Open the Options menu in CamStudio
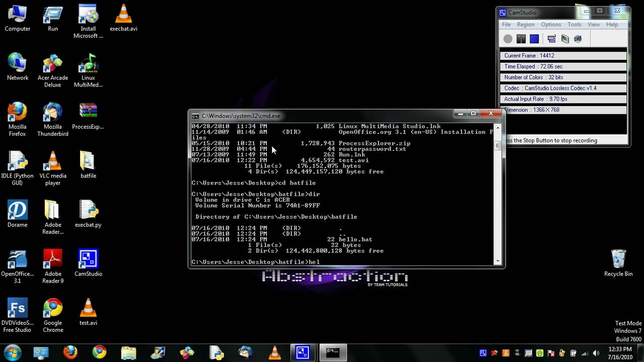Image resolution: width=644 pixels, height=362 pixels. [x=551, y=25]
